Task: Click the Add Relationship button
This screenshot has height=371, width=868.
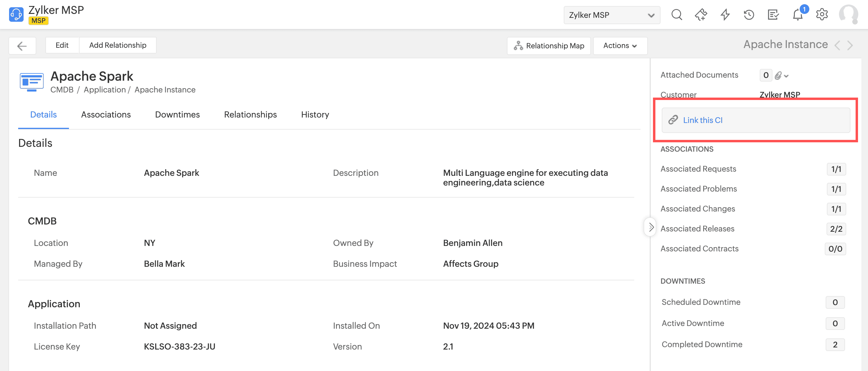Action: tap(118, 45)
